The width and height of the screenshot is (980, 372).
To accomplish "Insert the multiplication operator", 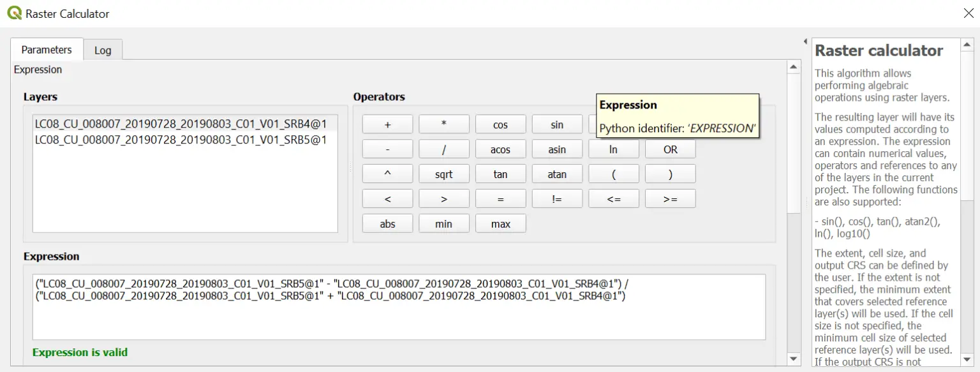I will coord(444,124).
